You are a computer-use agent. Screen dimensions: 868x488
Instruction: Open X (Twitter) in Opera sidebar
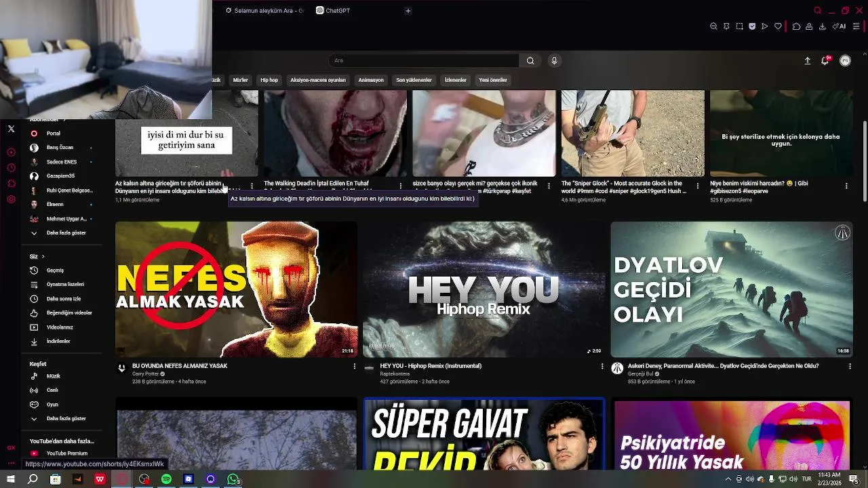11,129
